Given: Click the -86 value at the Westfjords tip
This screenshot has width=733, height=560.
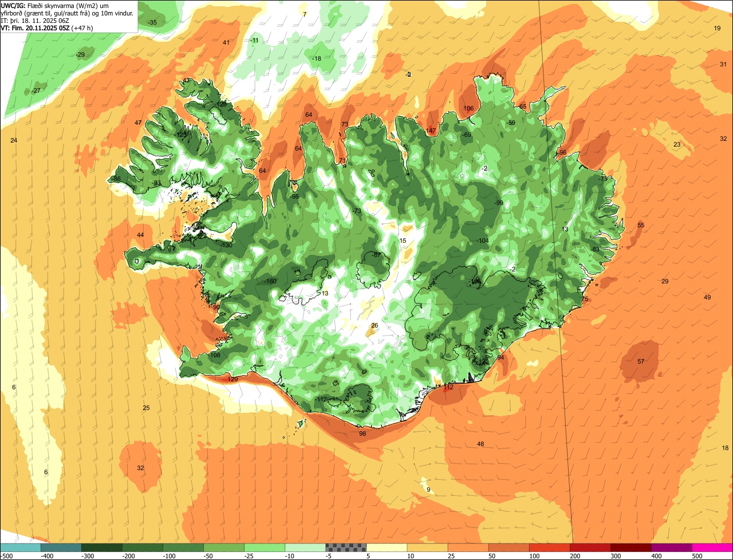Looking at the screenshot, I should (116, 179).
